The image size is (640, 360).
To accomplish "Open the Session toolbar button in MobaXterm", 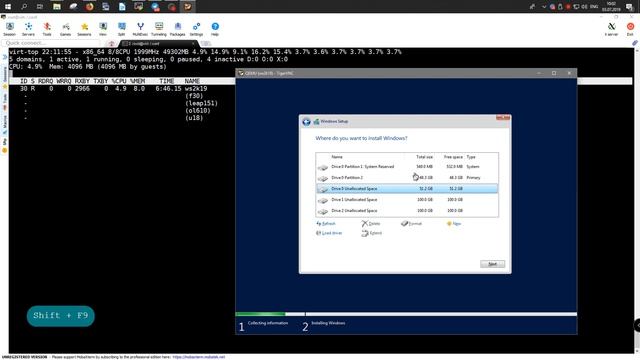I will pyautogui.click(x=9, y=29).
